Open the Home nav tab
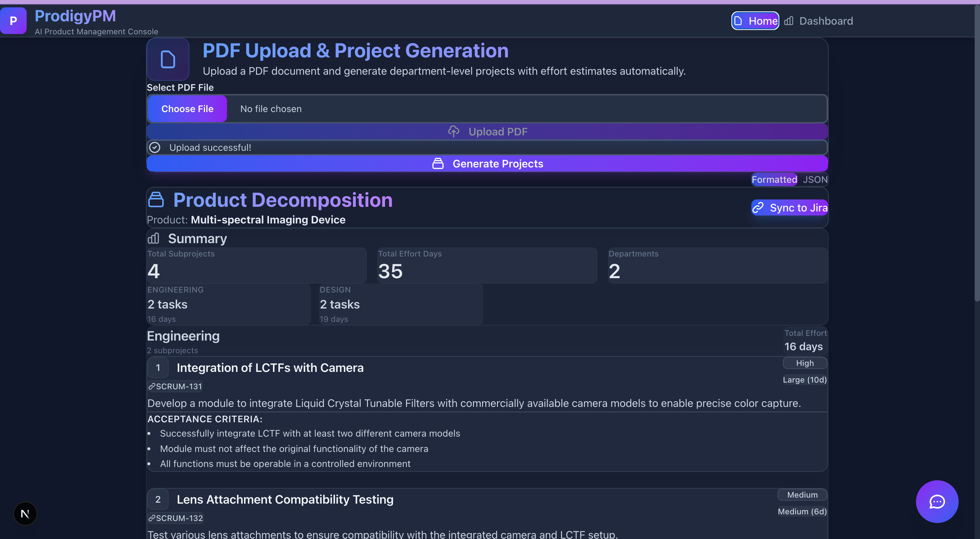Screen dimensions: 980x539 755,21
